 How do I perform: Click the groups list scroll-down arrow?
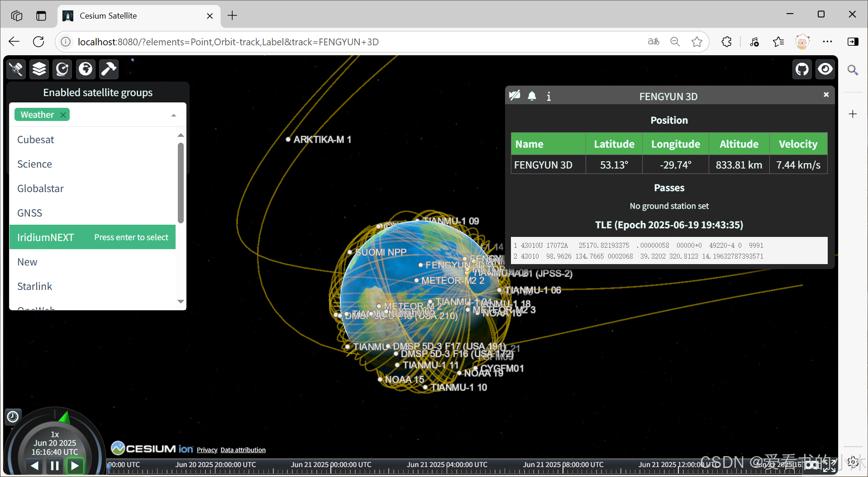click(x=181, y=302)
